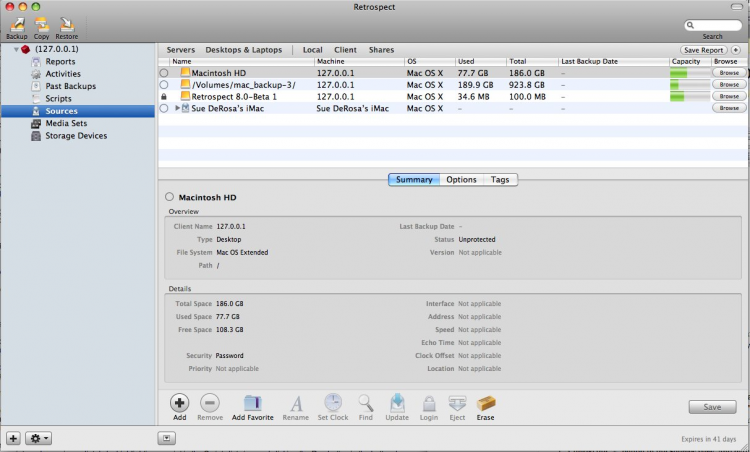The width and height of the screenshot is (750, 452).
Task: Click the toolbar toggle pill in the title bar
Action: [737, 7]
